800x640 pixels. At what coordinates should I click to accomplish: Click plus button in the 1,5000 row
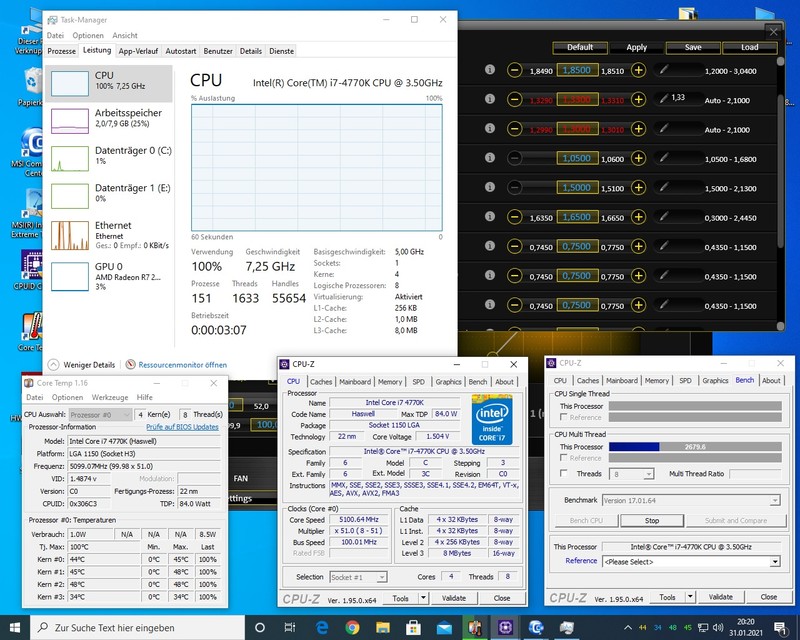[638, 187]
